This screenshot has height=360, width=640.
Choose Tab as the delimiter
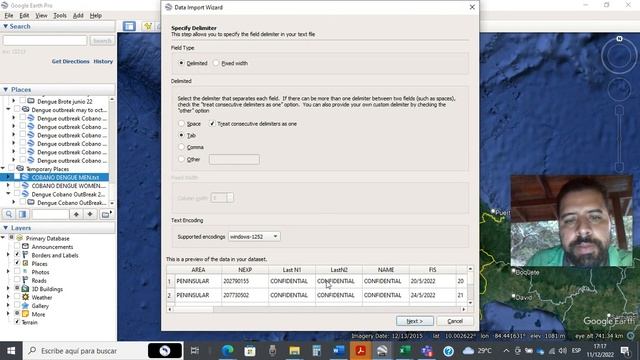(x=182, y=135)
